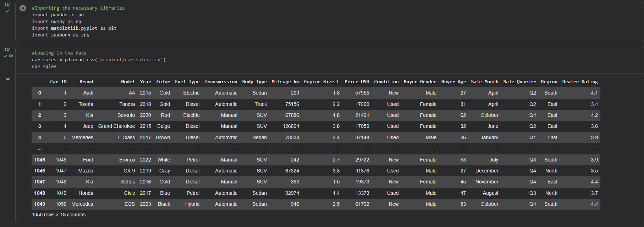This screenshot has height=227, width=644.
Task: Select the Audi brand cell
Action: [88, 93]
